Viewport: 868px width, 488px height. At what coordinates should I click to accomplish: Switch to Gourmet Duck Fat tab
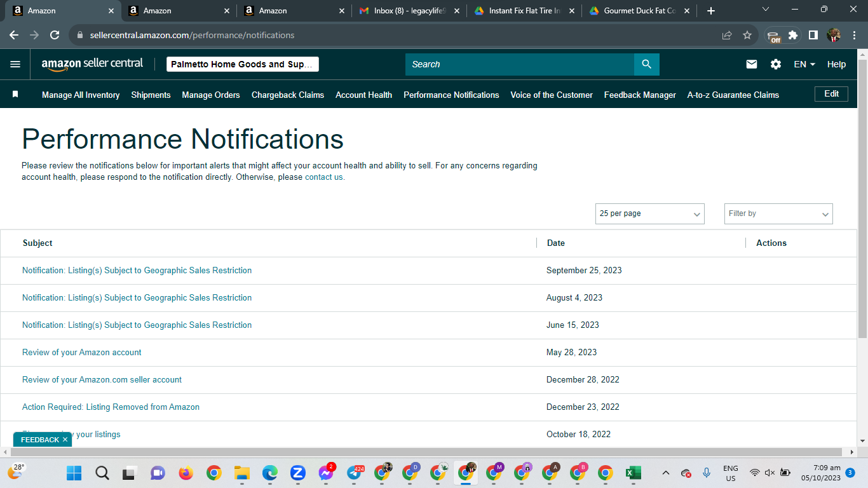639,11
